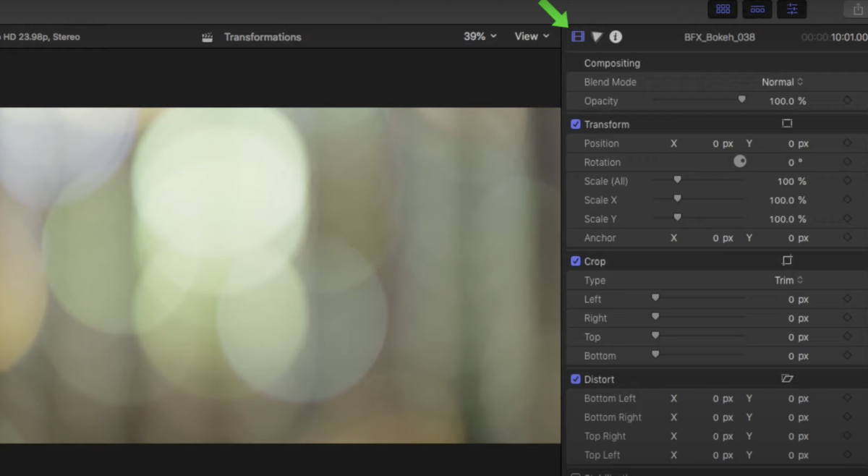The image size is (868, 476).
Task: Add keyframe for Distort Top Right
Action: click(847, 435)
